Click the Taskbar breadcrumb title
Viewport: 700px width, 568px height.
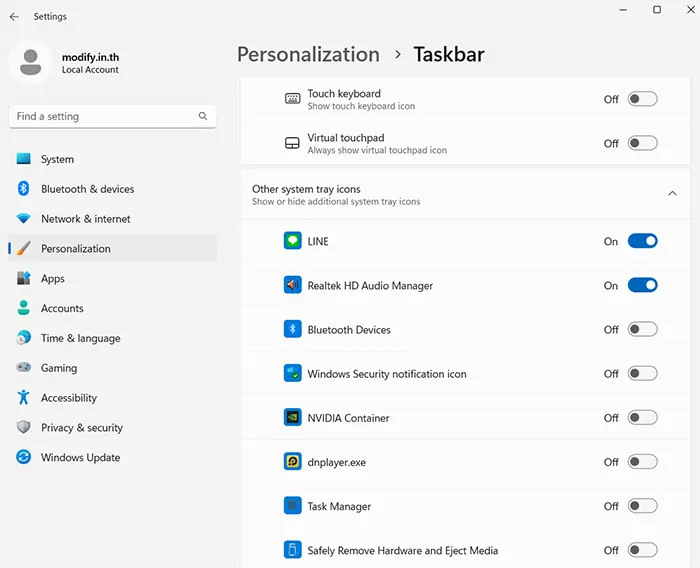coord(449,54)
